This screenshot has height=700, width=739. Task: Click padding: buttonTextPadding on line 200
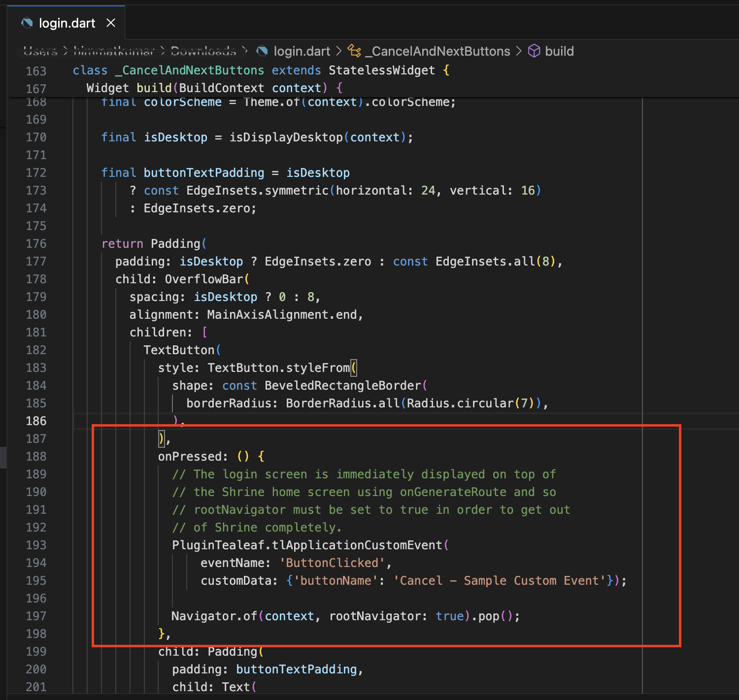pos(264,669)
